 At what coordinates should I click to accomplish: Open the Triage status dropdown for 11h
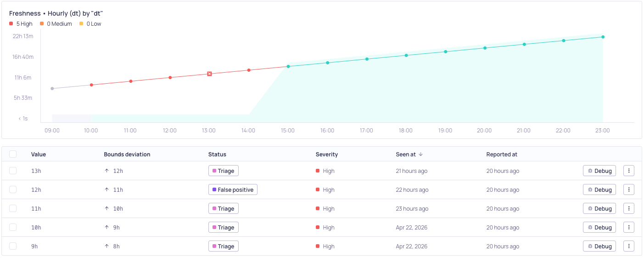click(x=224, y=208)
